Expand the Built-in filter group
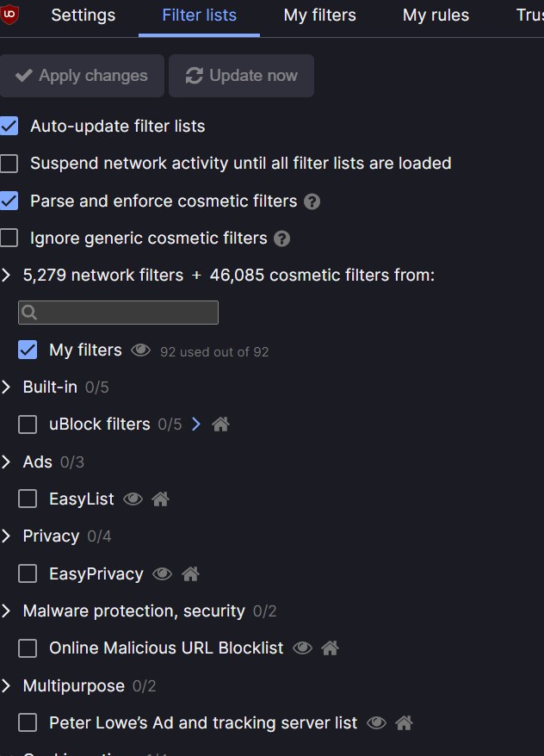Image resolution: width=544 pixels, height=756 pixels. coord(7,387)
